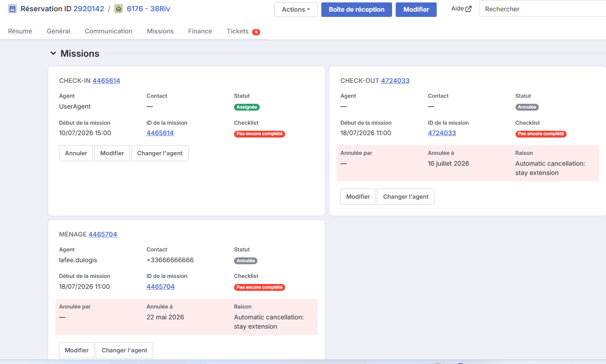Click the check-out Annulée status badge

(527, 107)
